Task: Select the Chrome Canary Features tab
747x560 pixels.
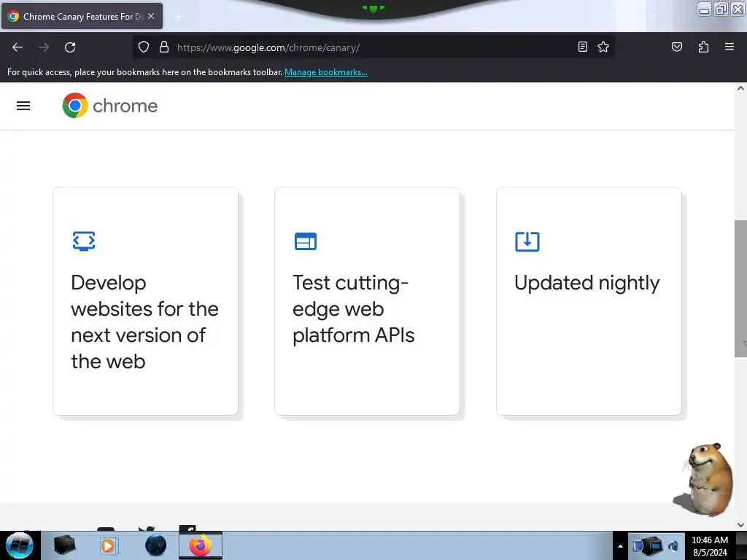Action: tap(82, 16)
